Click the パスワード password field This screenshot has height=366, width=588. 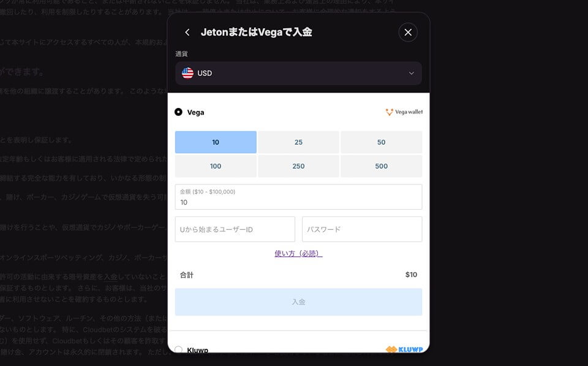tap(362, 229)
